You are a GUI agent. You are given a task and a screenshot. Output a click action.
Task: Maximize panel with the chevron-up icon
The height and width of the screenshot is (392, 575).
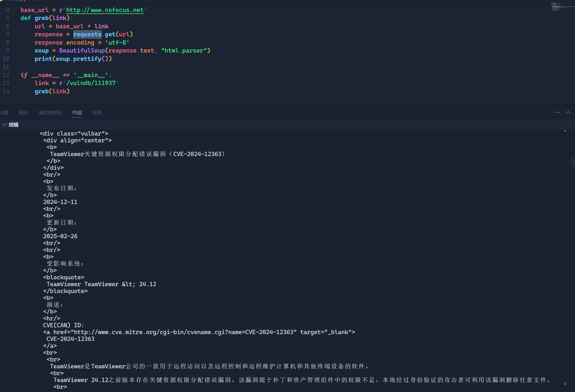coord(568,112)
